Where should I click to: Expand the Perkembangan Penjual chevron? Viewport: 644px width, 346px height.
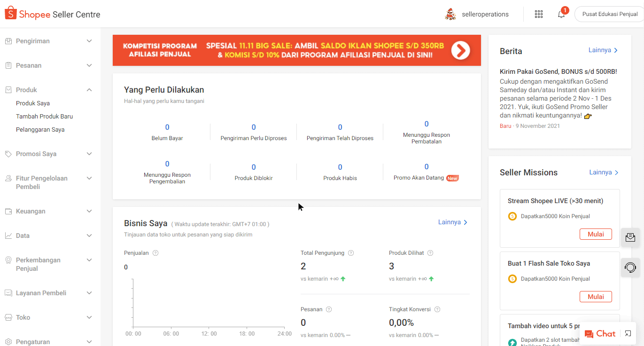[89, 260]
